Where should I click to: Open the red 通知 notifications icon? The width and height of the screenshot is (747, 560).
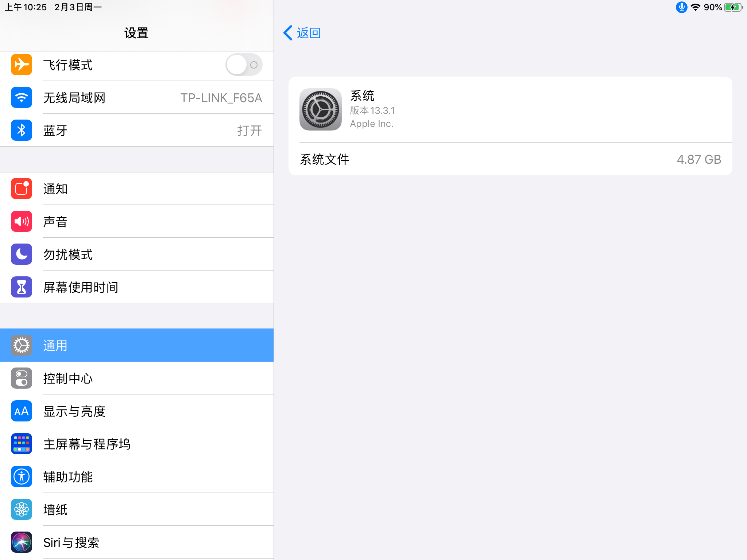coord(22,189)
